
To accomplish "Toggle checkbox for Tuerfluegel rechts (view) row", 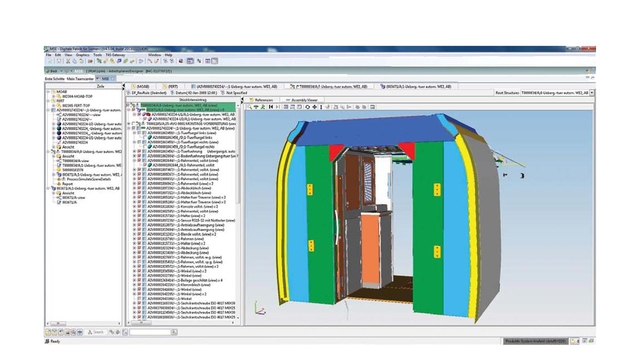I will [x=139, y=142].
